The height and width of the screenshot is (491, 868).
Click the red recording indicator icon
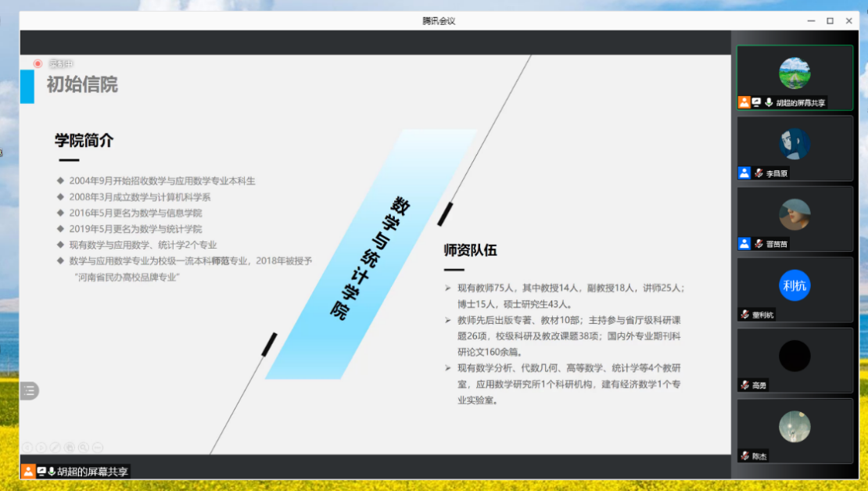38,63
